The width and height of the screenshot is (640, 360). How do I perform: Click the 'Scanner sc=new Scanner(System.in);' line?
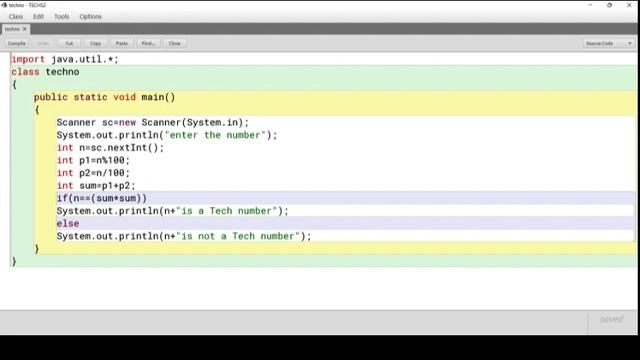click(x=153, y=122)
